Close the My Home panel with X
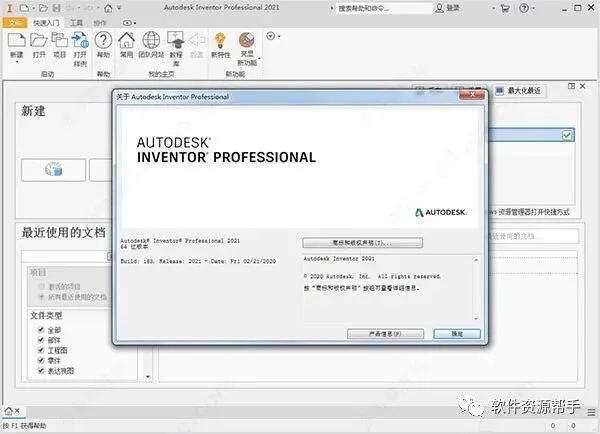 [x=582, y=86]
